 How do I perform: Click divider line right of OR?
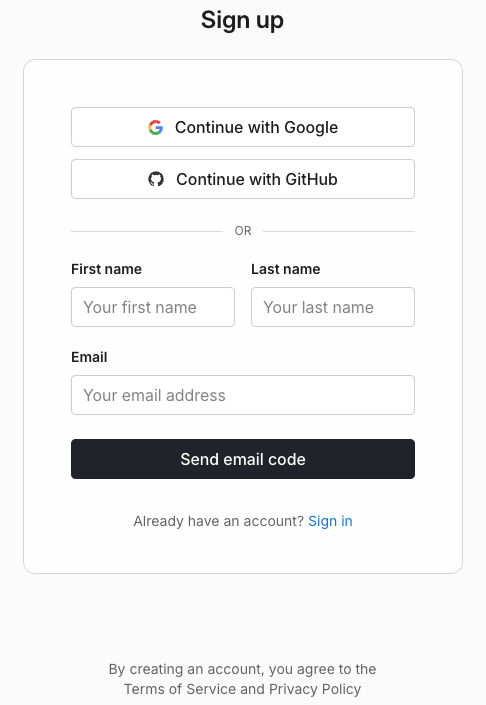[x=339, y=232]
